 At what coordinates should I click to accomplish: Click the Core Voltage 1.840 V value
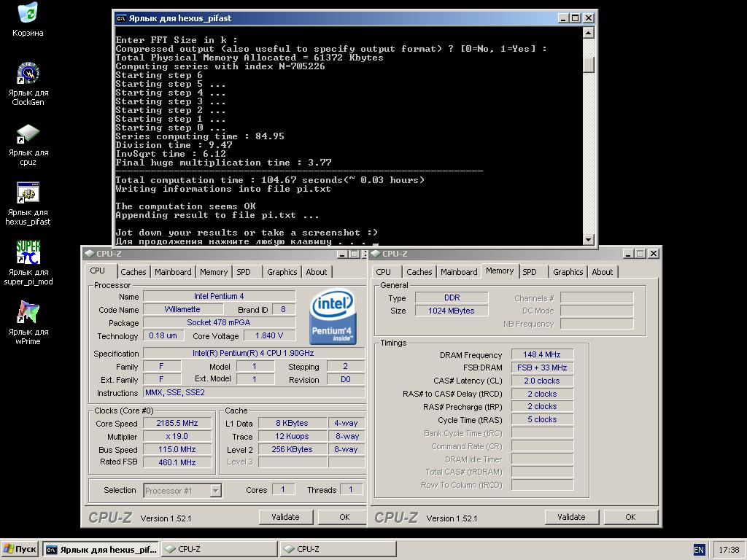click(269, 335)
